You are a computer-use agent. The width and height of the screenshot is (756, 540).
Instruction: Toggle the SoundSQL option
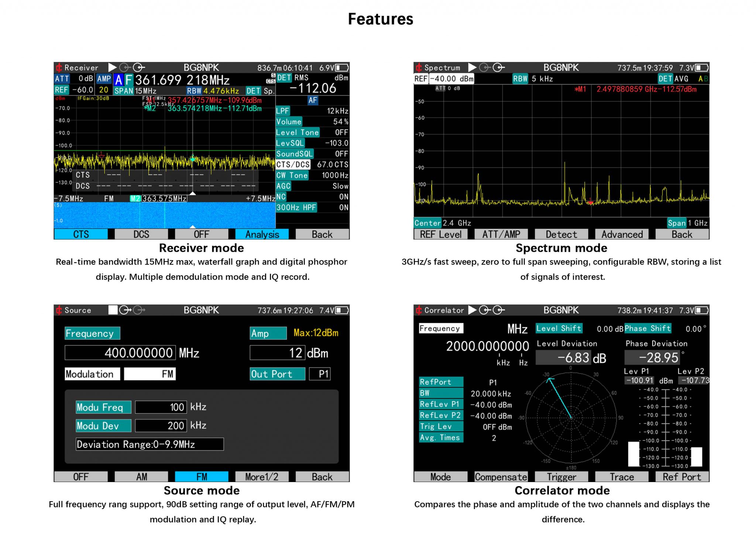coord(312,153)
